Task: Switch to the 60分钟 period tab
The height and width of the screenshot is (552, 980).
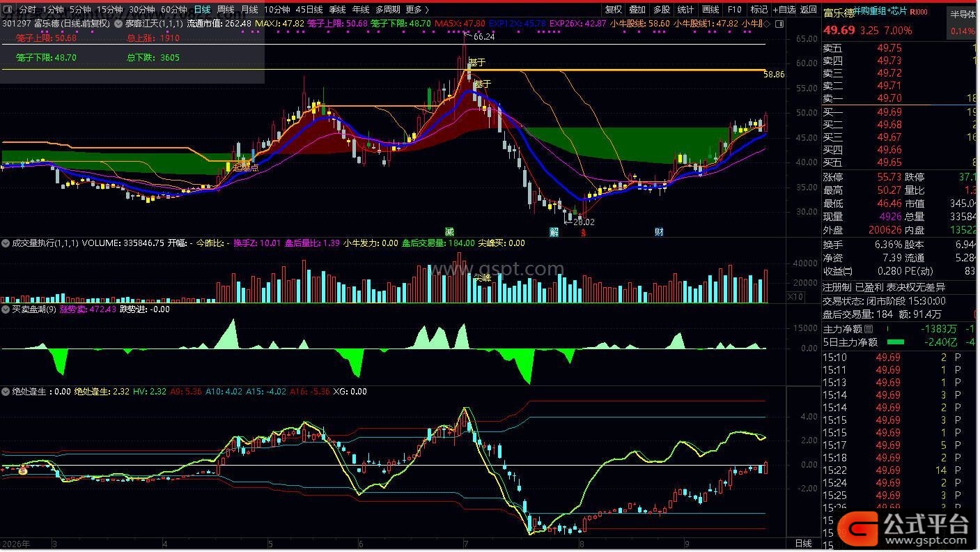Action: (173, 10)
